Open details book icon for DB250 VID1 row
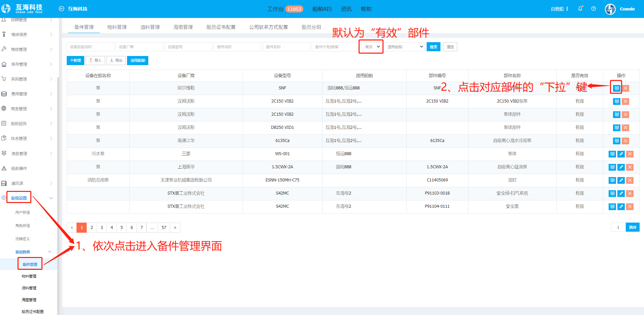 (x=617, y=127)
